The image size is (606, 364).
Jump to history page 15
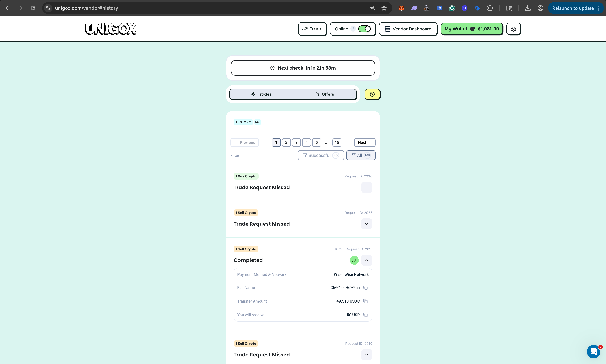pyautogui.click(x=337, y=143)
